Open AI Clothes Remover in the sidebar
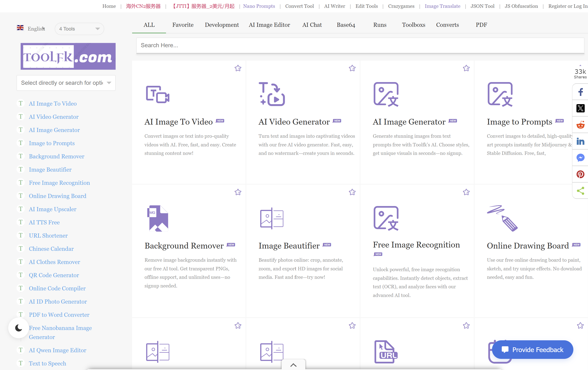The image size is (588, 370). pyautogui.click(x=54, y=262)
